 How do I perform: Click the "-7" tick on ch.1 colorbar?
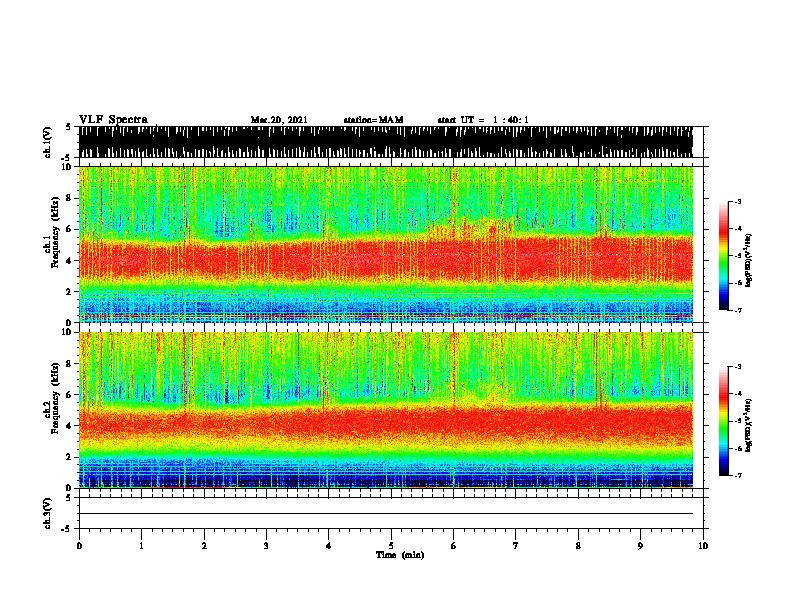pyautogui.click(x=738, y=310)
